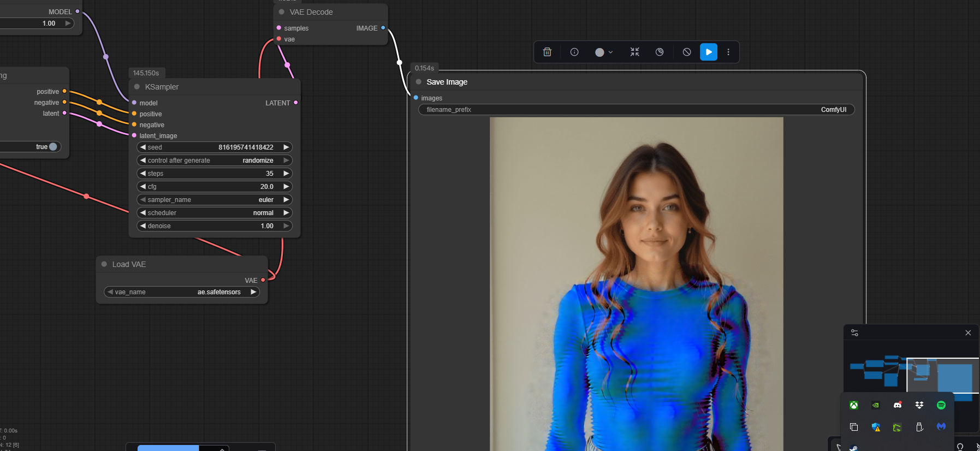Adjust the denoise value slider
The image size is (980, 451).
point(215,226)
